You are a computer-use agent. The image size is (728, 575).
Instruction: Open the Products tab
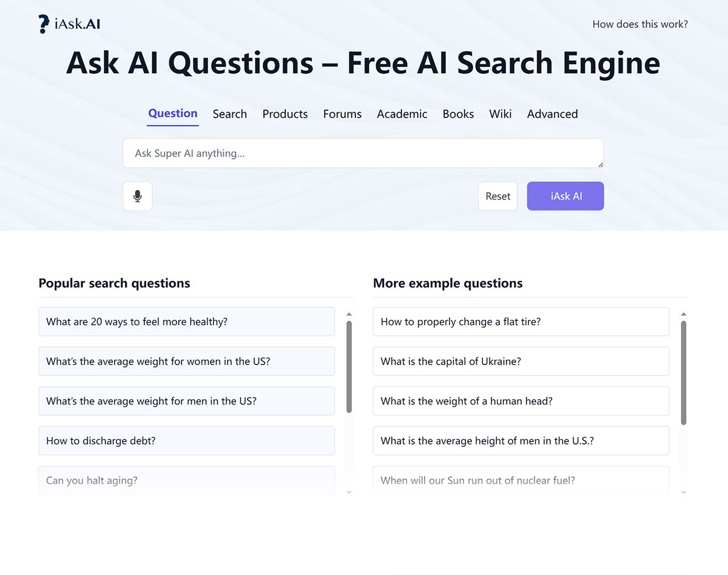[285, 114]
